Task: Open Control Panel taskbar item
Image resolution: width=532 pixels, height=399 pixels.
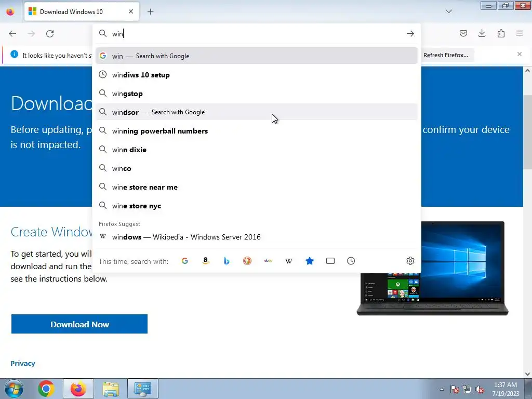Action: tap(142, 389)
